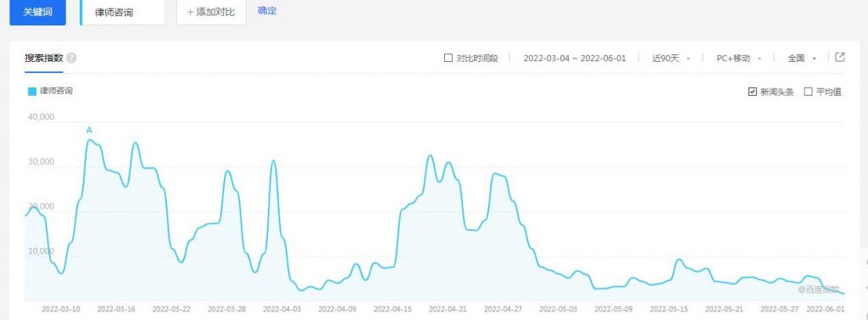Edit the 律师咨询 keyword field
Image resolution: width=868 pixels, height=320 pixels.
tap(123, 12)
